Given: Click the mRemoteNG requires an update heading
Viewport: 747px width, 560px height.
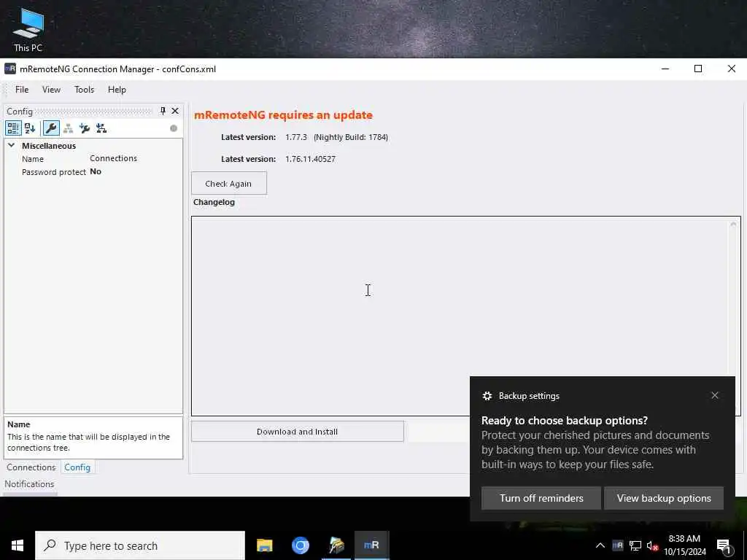Looking at the screenshot, I should click(284, 114).
